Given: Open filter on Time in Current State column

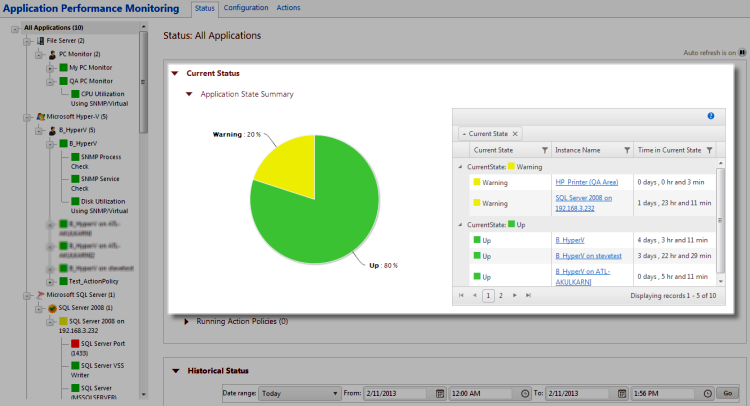Looking at the screenshot, I should click(x=709, y=150).
